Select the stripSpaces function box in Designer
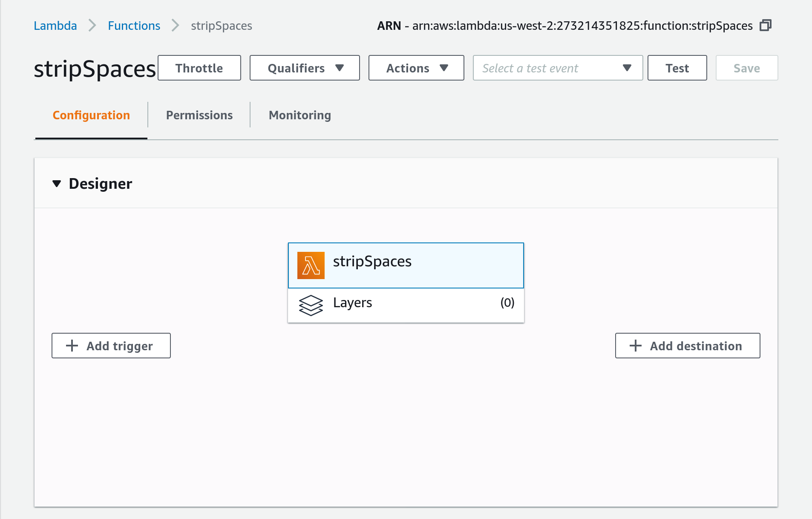The height and width of the screenshot is (519, 812). coord(406,265)
